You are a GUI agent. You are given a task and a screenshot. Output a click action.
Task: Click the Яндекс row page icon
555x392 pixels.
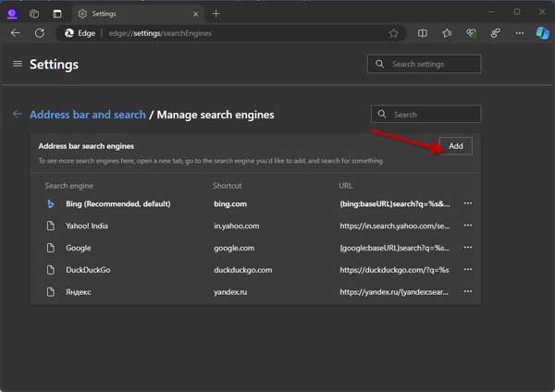coord(51,292)
